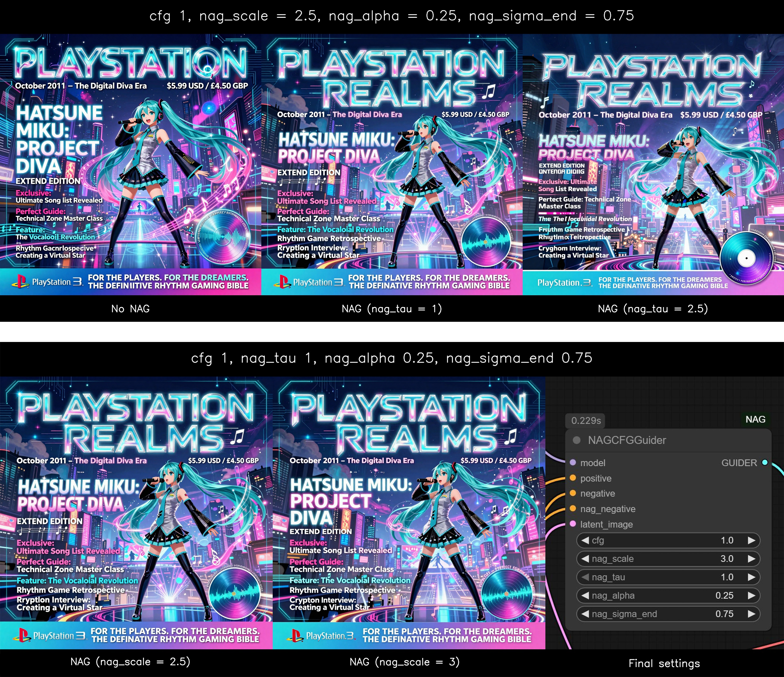
Task: Click the positive input socket
Action: click(x=573, y=478)
